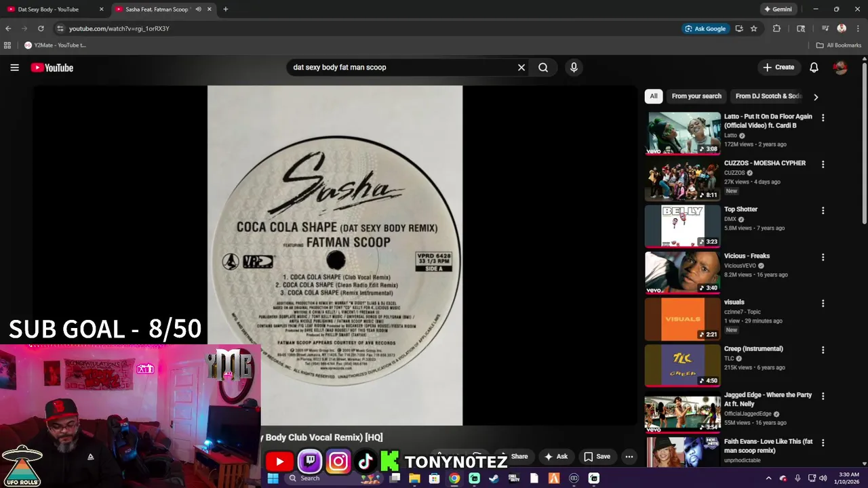Select the From your search chip

(696, 96)
